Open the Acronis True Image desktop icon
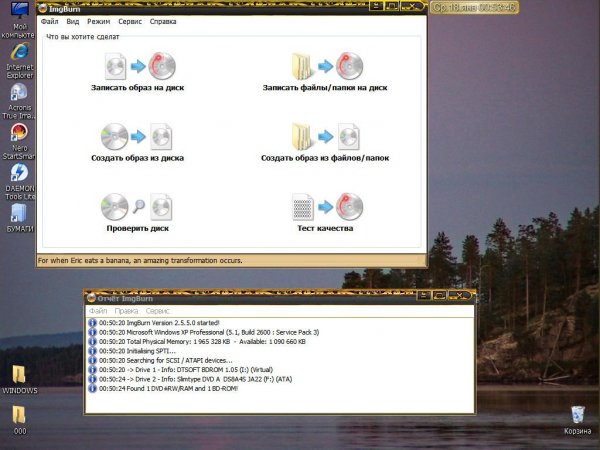The height and width of the screenshot is (450, 600). tap(18, 93)
